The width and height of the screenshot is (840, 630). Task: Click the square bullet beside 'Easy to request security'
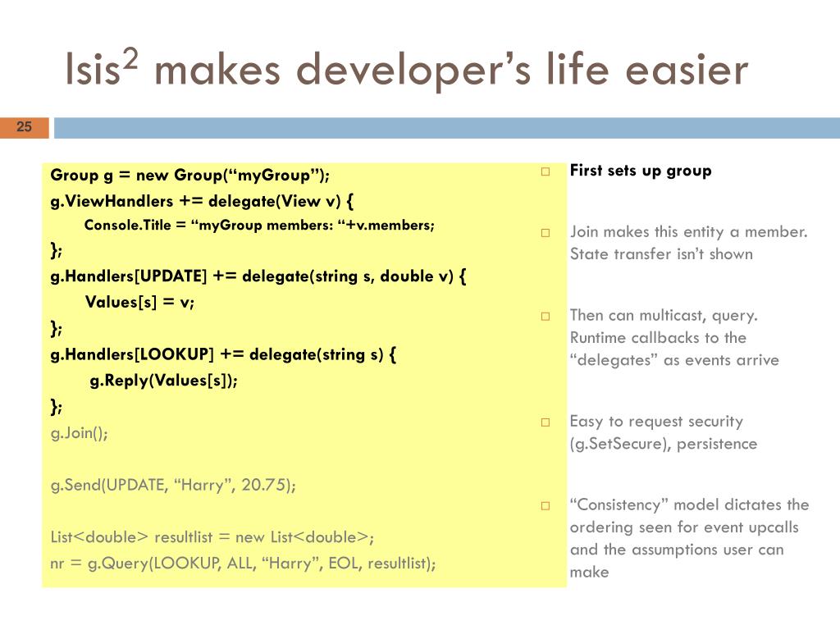(546, 422)
